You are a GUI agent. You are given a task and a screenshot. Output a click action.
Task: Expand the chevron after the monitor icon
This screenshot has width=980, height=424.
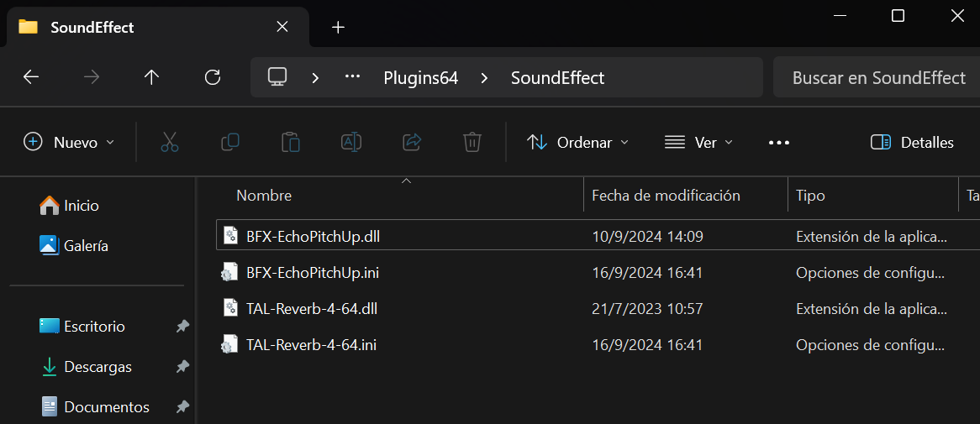coord(316,78)
